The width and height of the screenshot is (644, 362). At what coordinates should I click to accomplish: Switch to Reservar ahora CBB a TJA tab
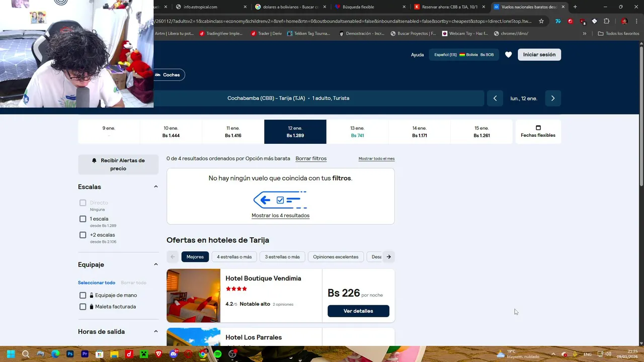click(449, 7)
